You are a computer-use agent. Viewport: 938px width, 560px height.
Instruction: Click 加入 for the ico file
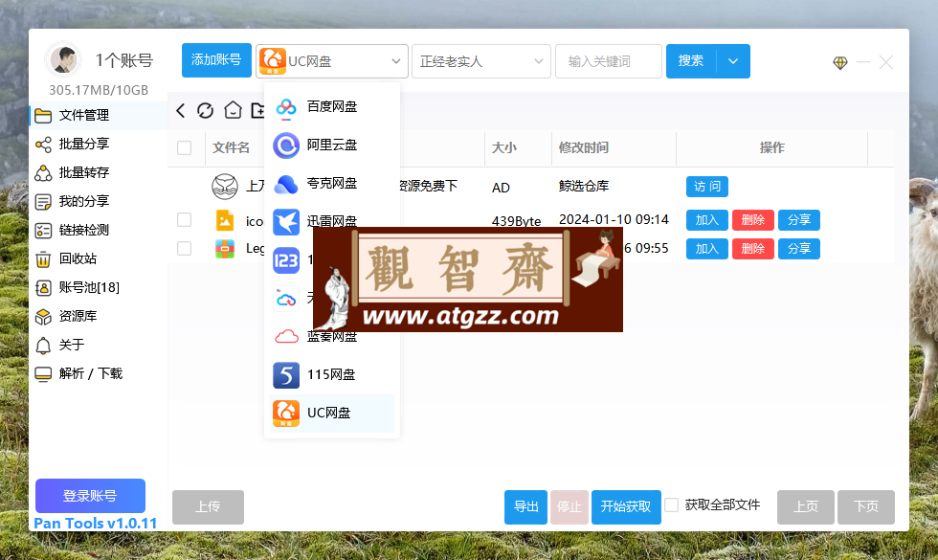707,220
